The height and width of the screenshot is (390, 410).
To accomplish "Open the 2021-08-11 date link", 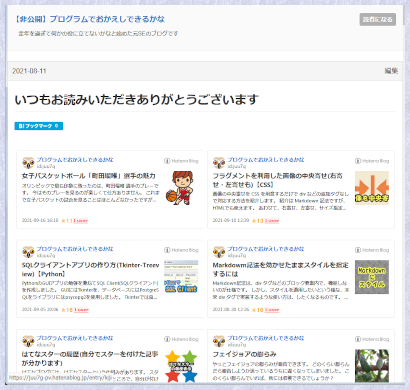I will (29, 71).
